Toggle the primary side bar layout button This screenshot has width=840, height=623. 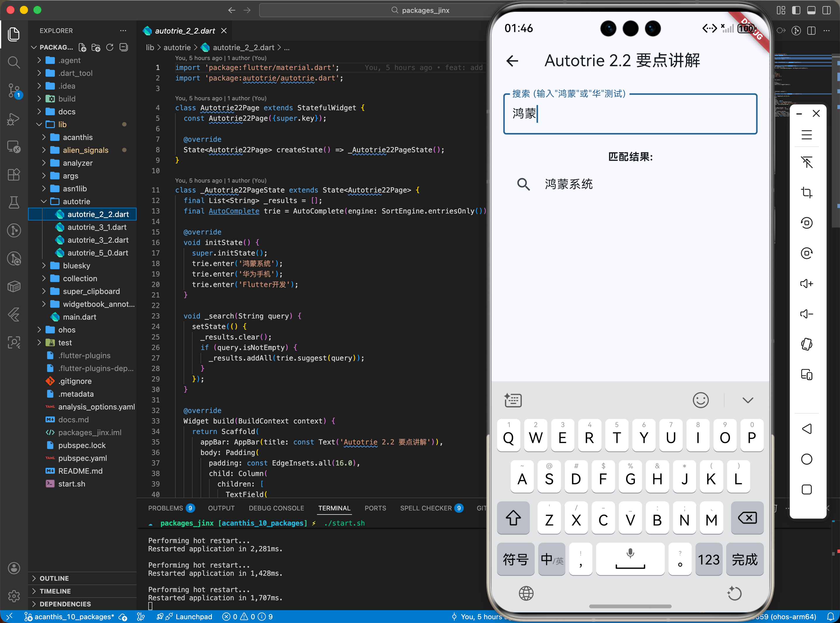796,10
